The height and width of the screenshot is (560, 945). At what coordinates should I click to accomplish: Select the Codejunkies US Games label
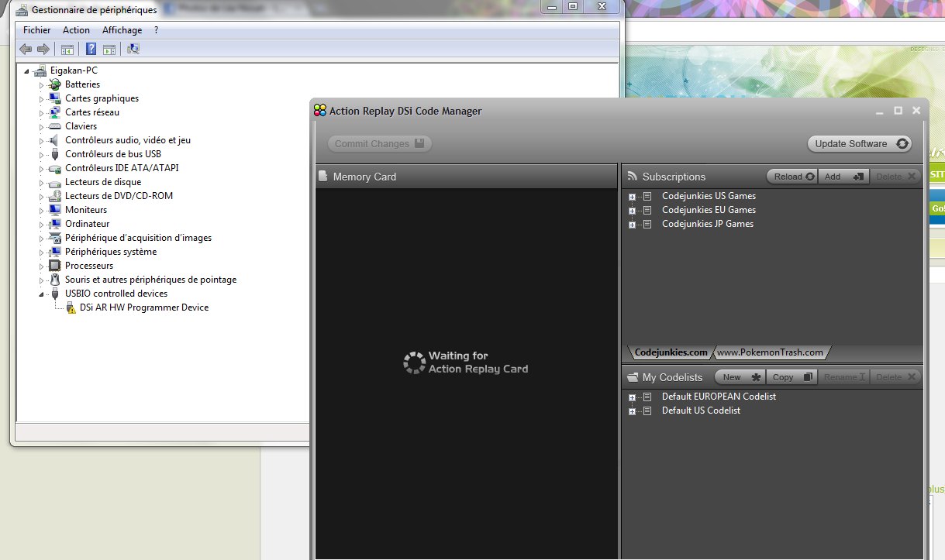pos(709,196)
